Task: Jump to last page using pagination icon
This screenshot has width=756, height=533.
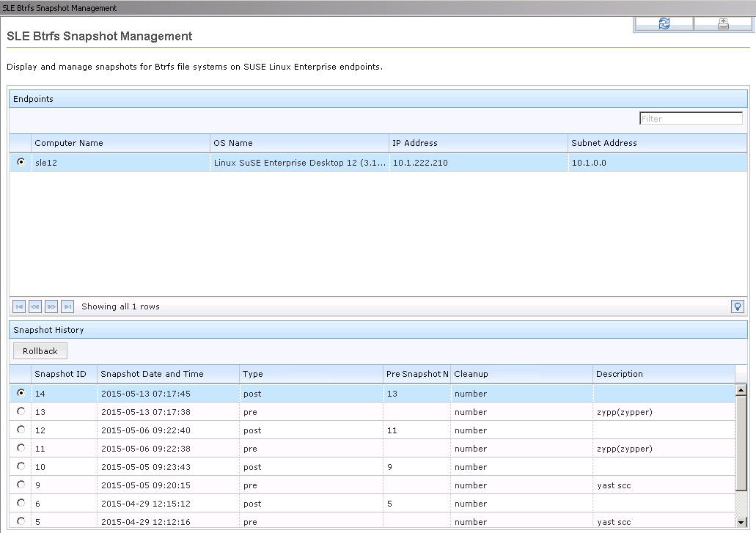Action: coord(67,306)
